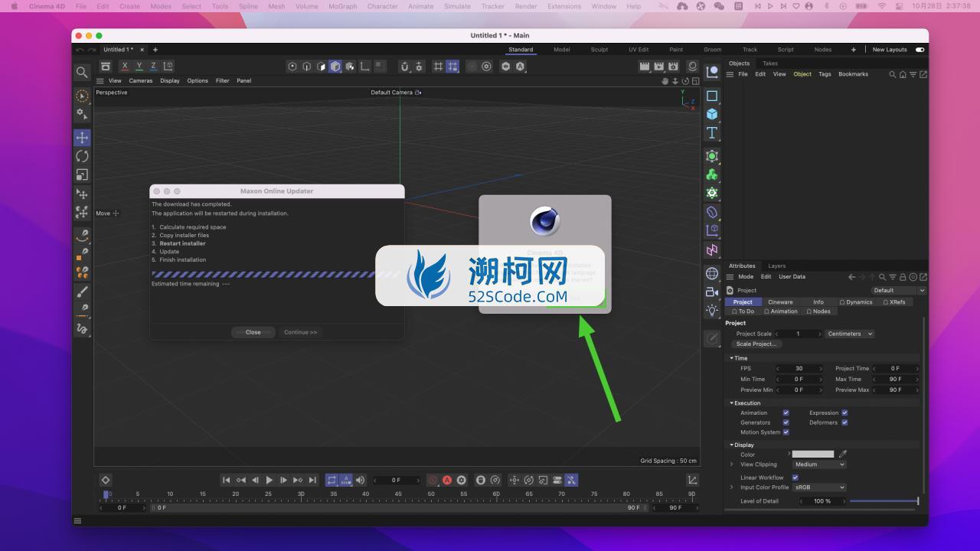Image resolution: width=980 pixels, height=551 pixels.
Task: Expand the Input Color Profile row arrow
Action: point(732,487)
